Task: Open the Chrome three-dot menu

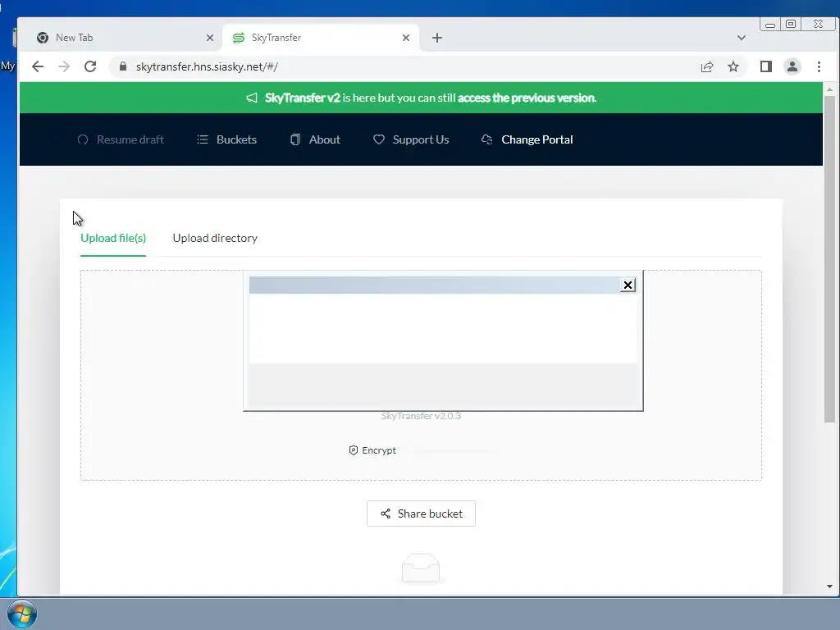Action: [x=819, y=66]
